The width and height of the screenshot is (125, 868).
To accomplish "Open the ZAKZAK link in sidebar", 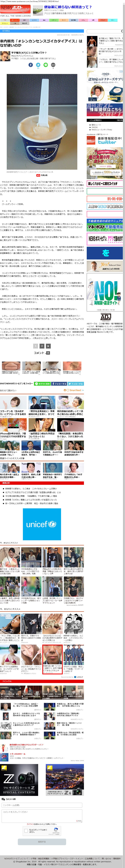I will pyautogui.click(x=94, y=127).
